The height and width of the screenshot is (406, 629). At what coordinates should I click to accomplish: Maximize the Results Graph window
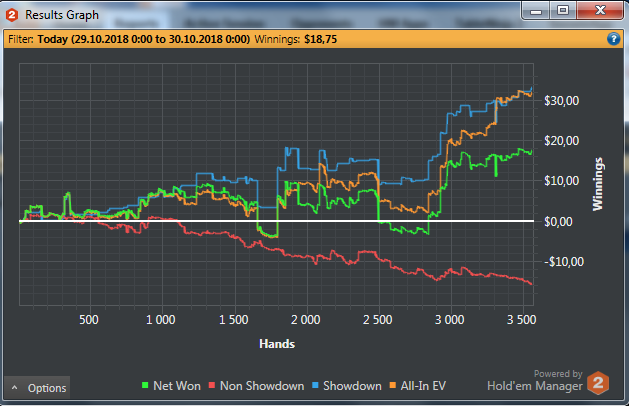coord(563,10)
